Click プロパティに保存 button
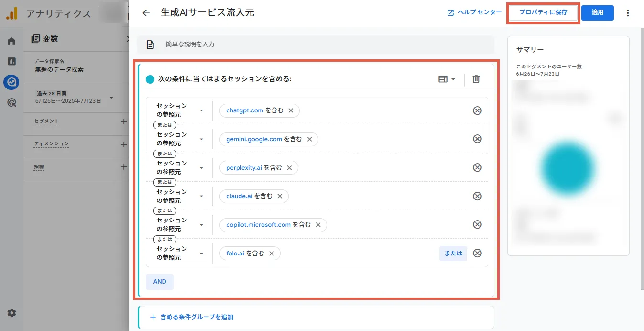Viewport: 644px width, 331px height. click(x=543, y=13)
